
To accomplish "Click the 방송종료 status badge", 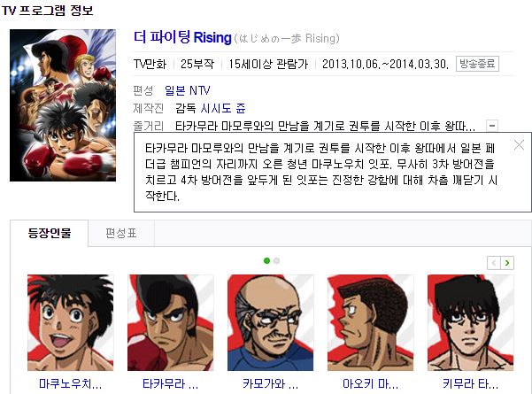I will 477,64.
